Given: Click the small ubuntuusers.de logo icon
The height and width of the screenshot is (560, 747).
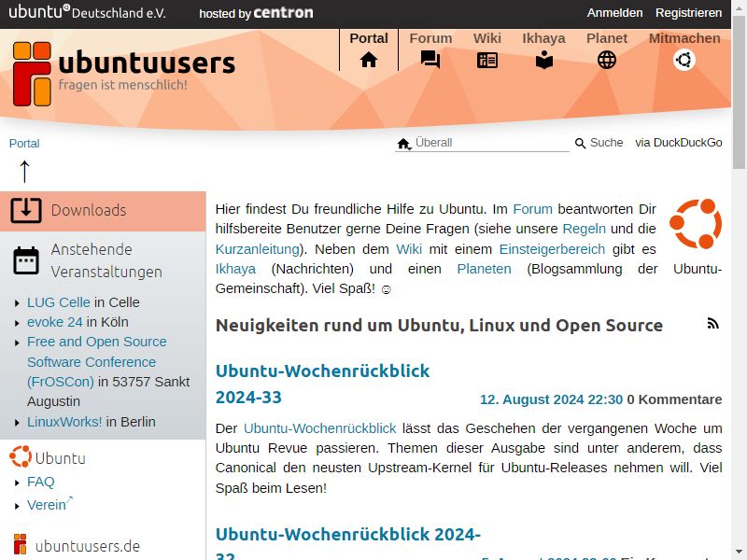Looking at the screenshot, I should [x=20, y=544].
